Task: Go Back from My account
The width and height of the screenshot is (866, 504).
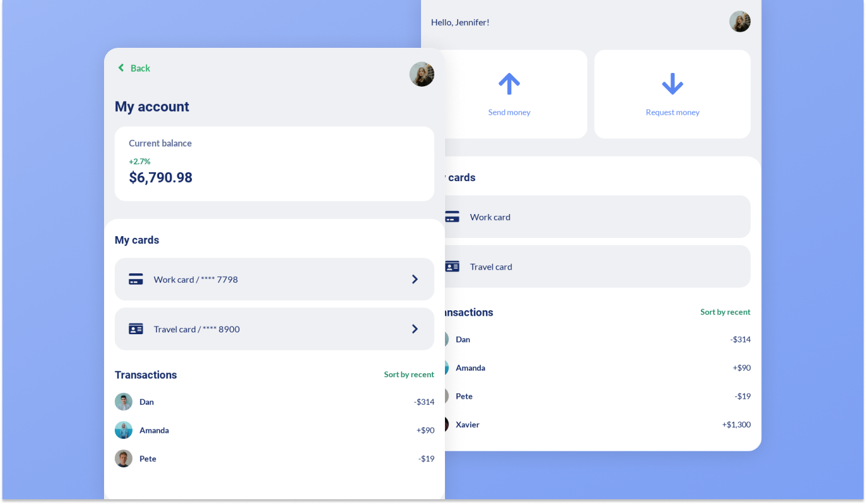Action: 133,68
